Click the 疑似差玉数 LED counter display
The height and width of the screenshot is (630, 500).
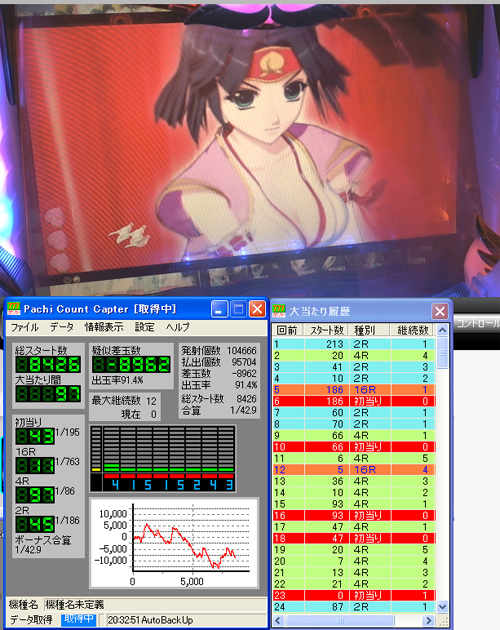(131, 365)
